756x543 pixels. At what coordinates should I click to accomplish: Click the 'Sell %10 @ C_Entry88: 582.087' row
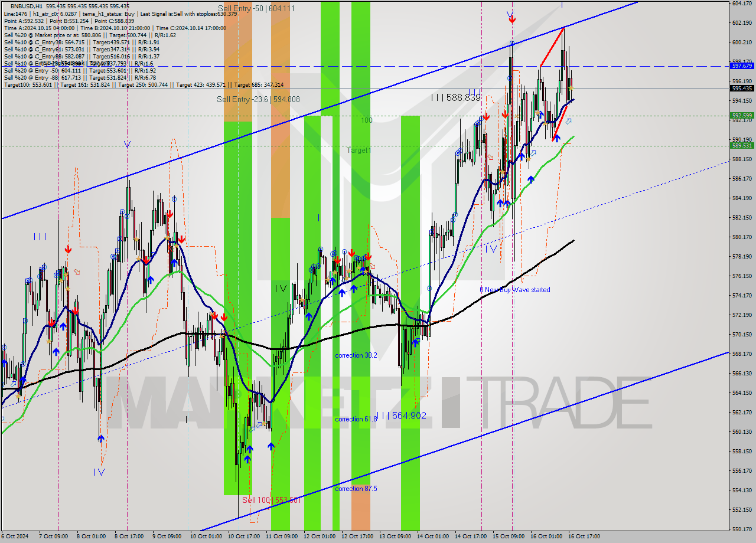(82, 56)
